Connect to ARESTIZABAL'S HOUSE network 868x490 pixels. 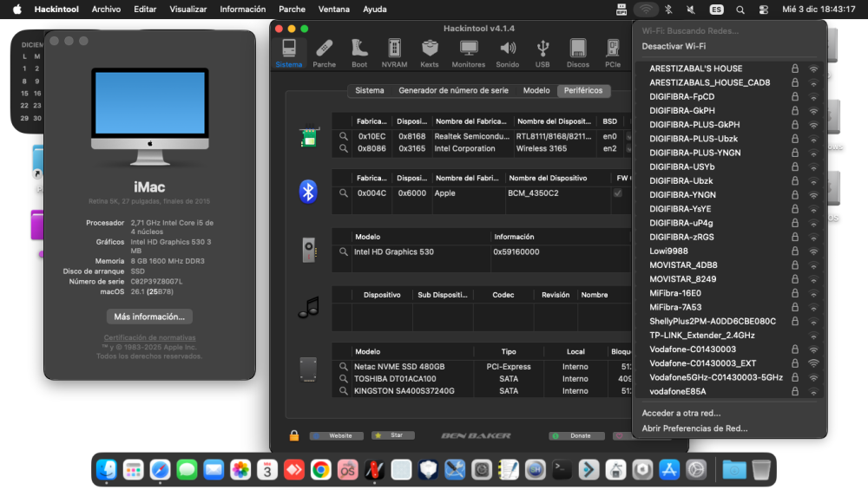click(x=730, y=69)
